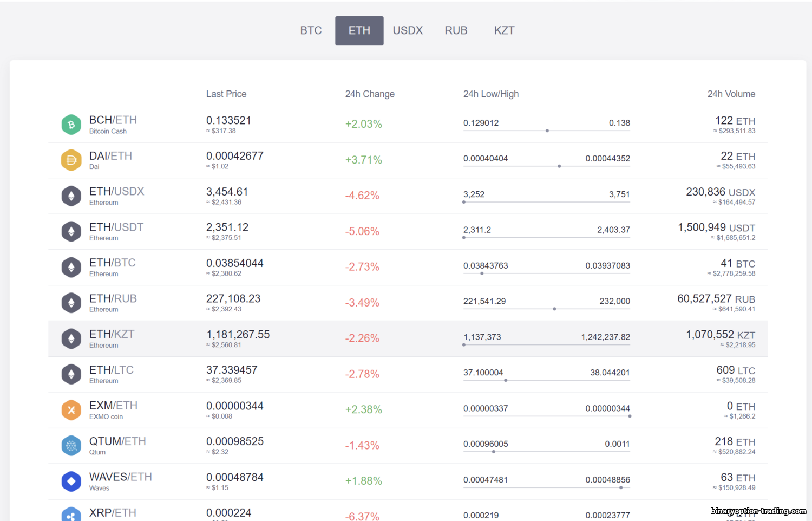Click the Dai coin icon

[71, 160]
